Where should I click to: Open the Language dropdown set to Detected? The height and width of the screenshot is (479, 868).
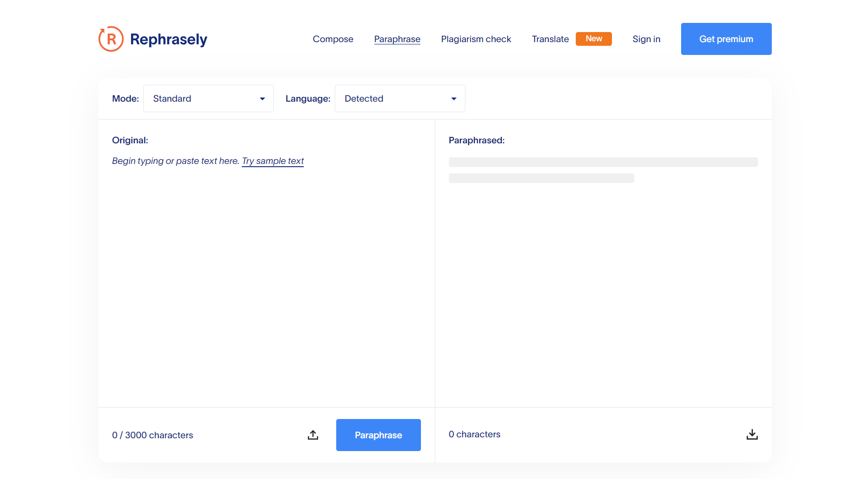pos(400,98)
